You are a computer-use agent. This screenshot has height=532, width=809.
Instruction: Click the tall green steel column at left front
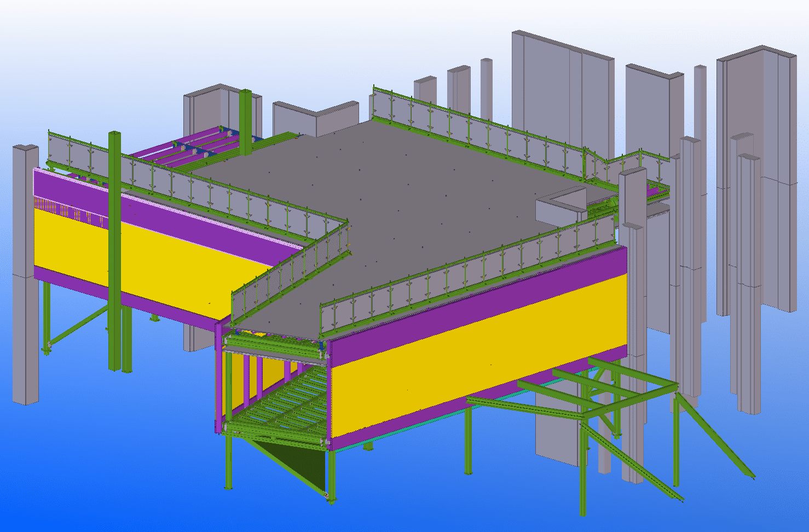(x=114, y=246)
